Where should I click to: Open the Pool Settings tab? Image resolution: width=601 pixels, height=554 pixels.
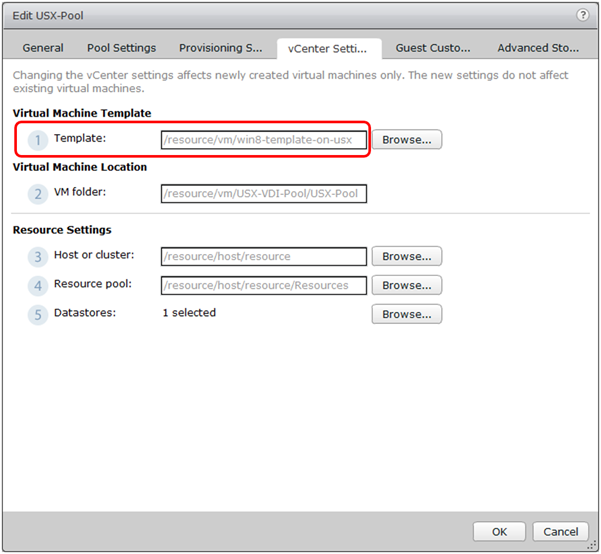tap(121, 48)
